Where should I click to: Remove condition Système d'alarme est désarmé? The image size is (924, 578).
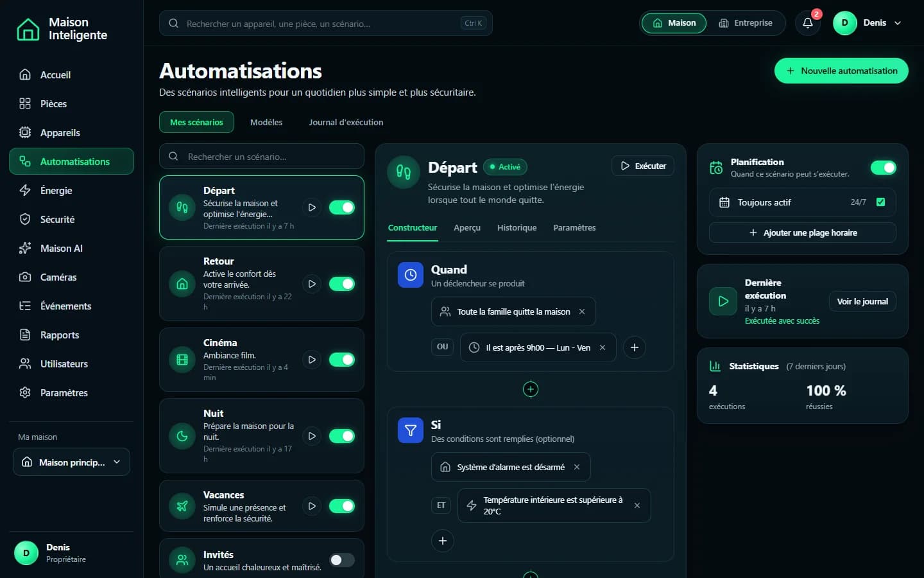pyautogui.click(x=577, y=467)
